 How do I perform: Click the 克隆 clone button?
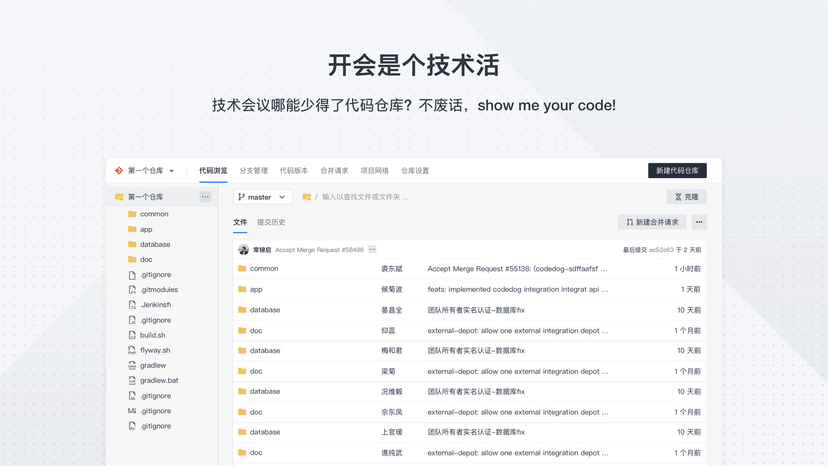[x=685, y=197]
